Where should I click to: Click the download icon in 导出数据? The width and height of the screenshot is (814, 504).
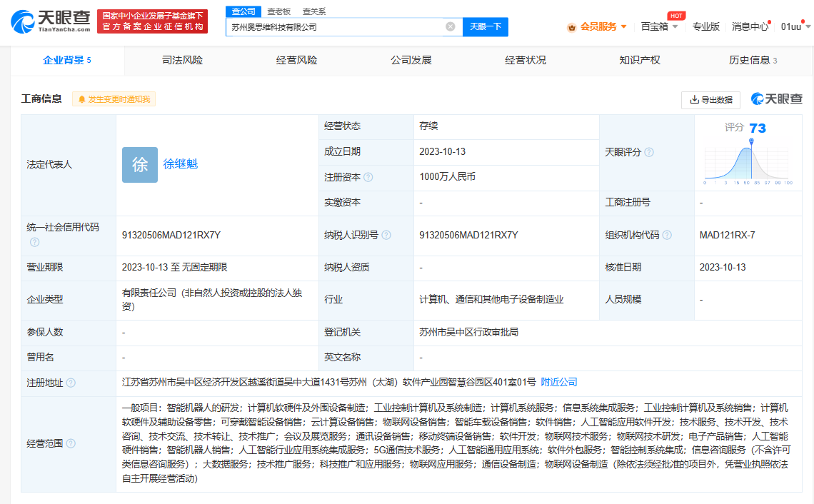click(x=694, y=100)
